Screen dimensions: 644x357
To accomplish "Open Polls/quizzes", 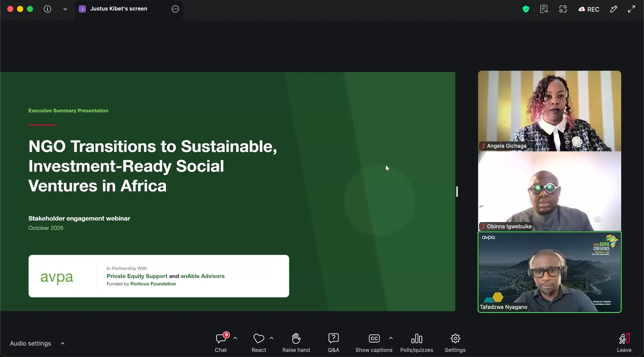I will coord(417,343).
